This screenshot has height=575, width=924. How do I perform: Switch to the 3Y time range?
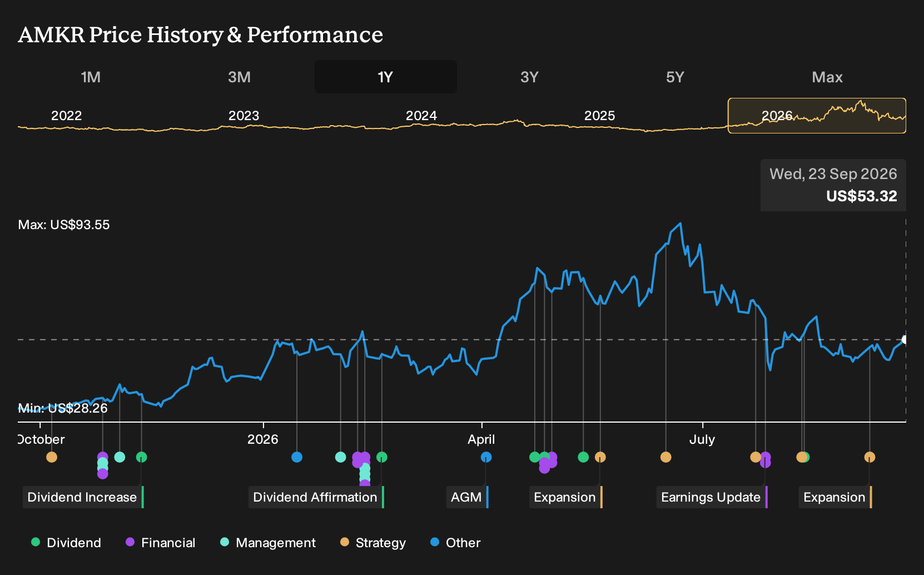click(529, 77)
